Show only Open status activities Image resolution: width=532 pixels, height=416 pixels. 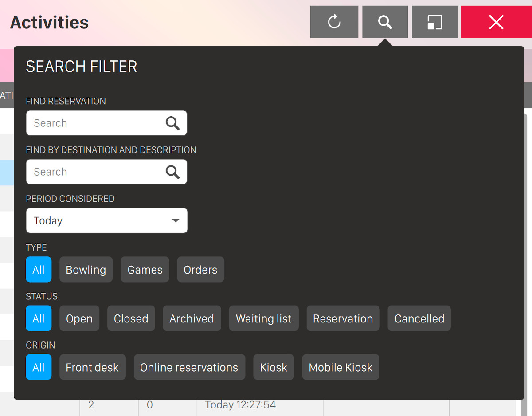(x=79, y=318)
